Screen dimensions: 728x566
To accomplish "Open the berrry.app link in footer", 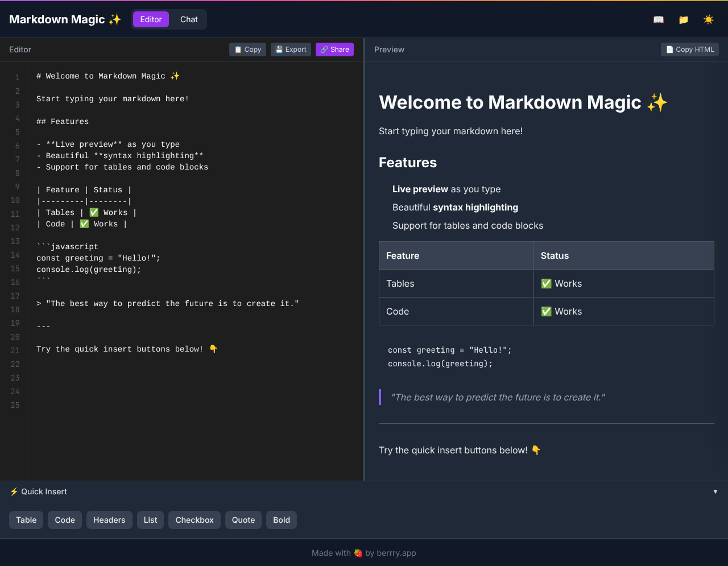I will (396, 552).
